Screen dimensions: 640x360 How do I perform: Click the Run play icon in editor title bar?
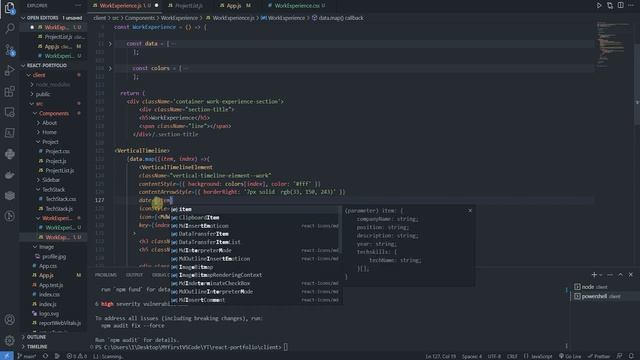click(x=599, y=6)
